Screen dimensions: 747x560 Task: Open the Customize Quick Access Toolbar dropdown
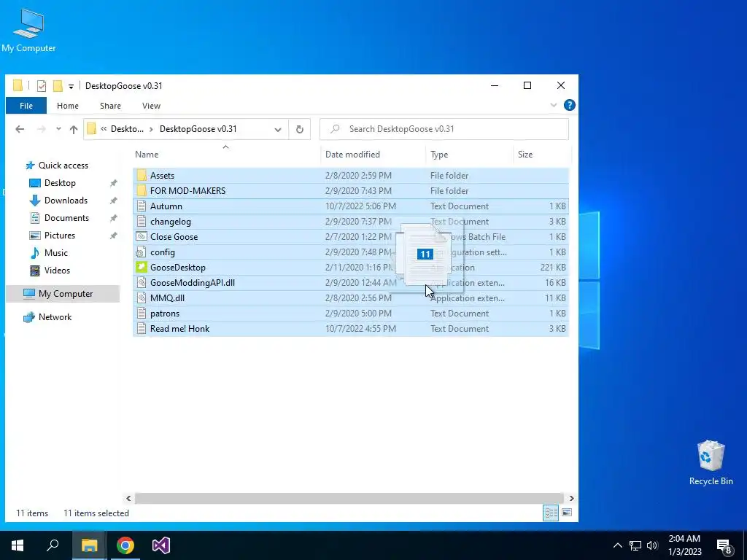[71, 86]
